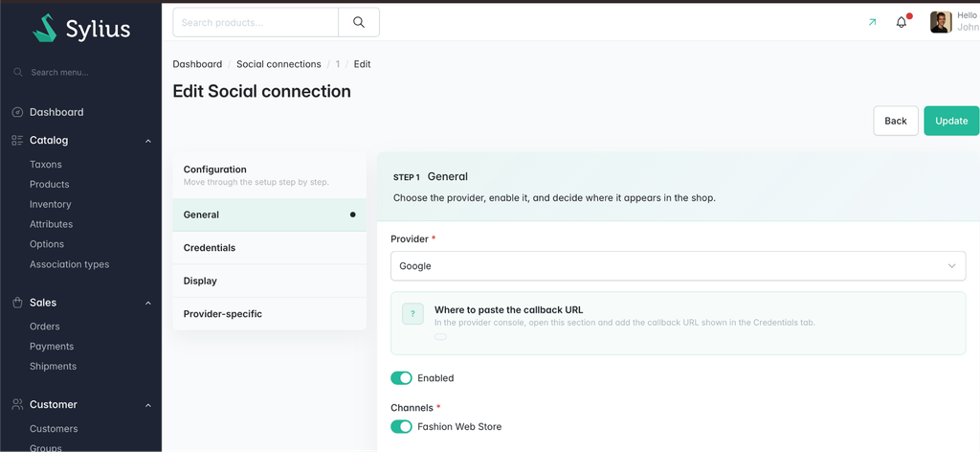Open Attributes in sidebar
The width and height of the screenshot is (980, 452).
click(52, 224)
